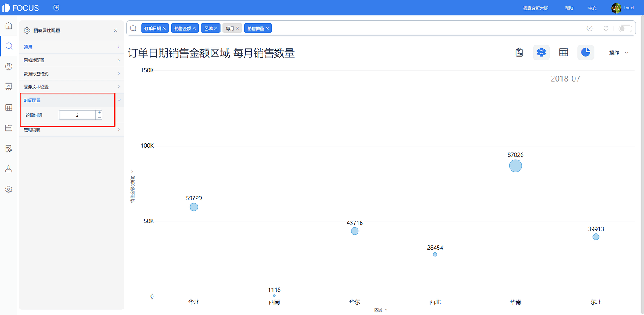Click the 东北 bubble labeled 39913
Image resolution: width=644 pixels, height=315 pixels.
click(596, 237)
